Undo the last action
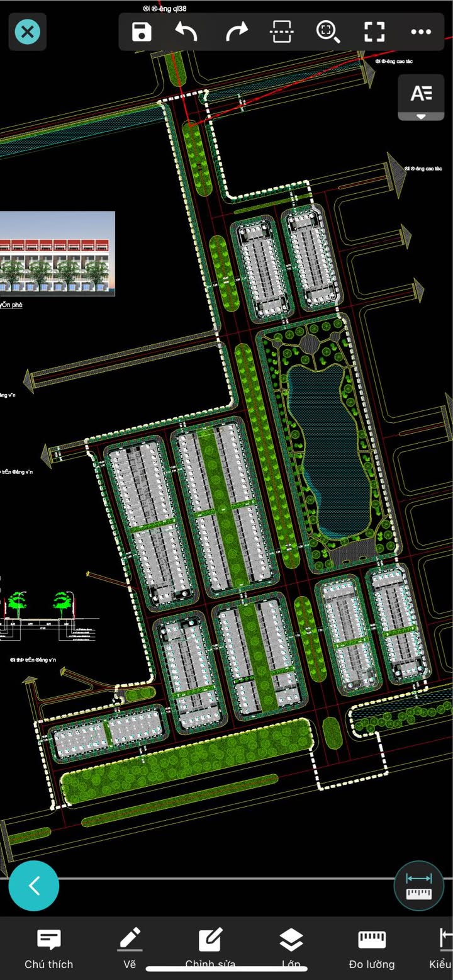This screenshot has height=980, width=453. tap(186, 31)
